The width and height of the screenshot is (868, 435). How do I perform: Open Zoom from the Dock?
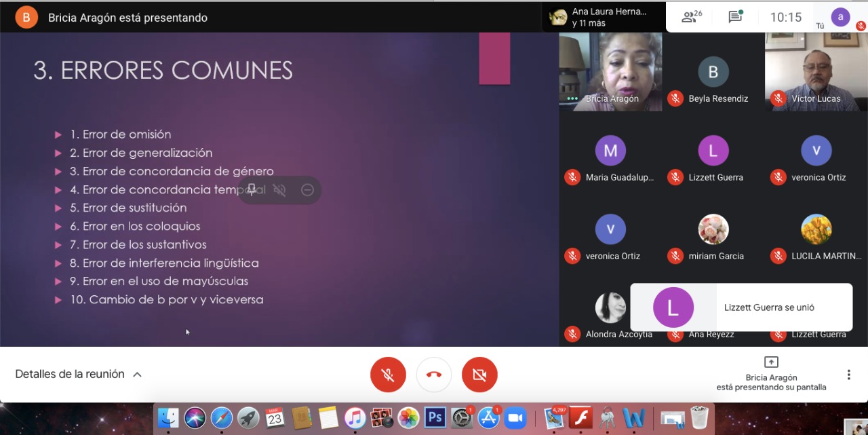(517, 417)
